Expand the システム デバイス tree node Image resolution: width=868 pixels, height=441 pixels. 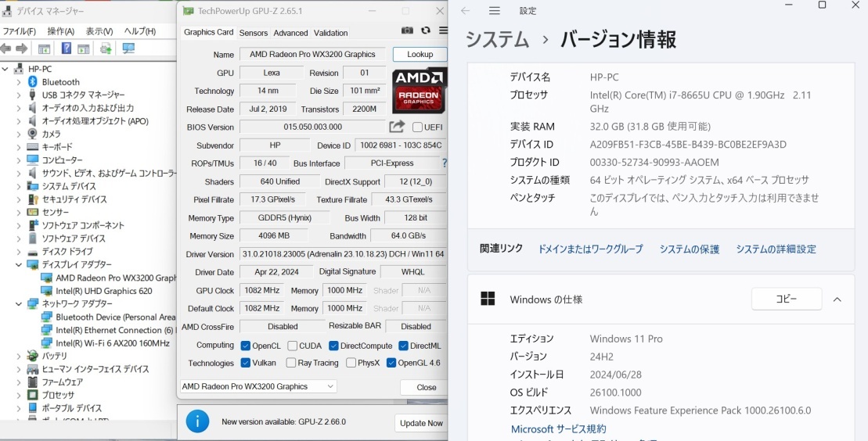tap(19, 186)
